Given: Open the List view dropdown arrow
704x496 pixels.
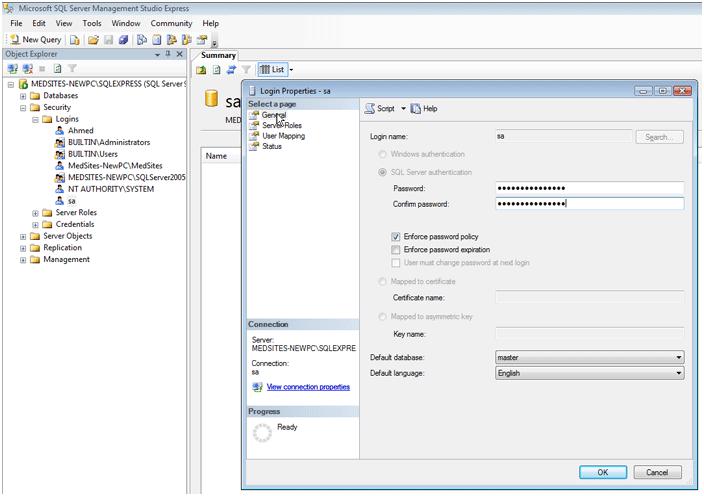Looking at the screenshot, I should point(291,70).
